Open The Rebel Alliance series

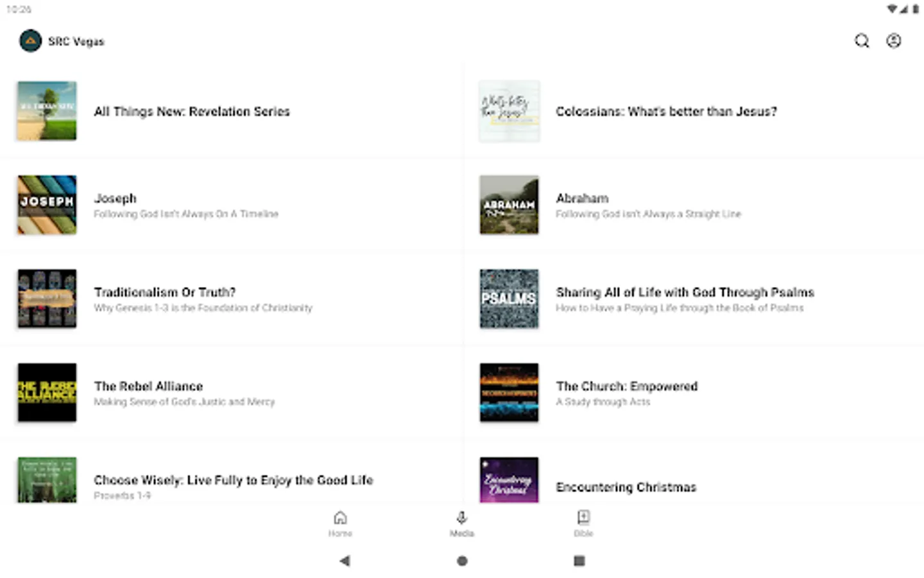pyautogui.click(x=148, y=387)
